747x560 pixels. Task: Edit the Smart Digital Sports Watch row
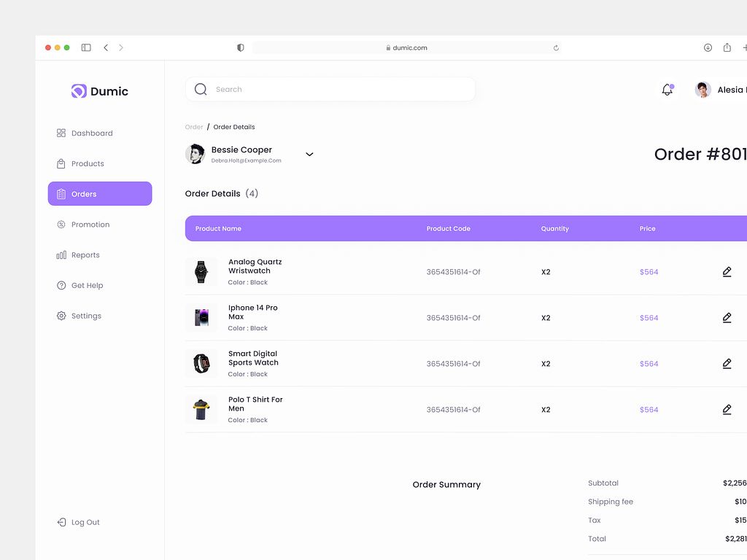[727, 364]
